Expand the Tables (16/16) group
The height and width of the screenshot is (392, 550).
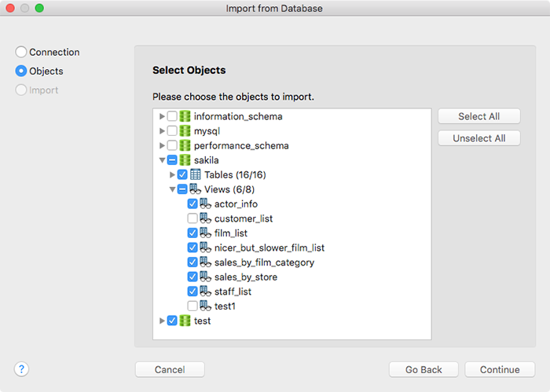pyautogui.click(x=172, y=174)
